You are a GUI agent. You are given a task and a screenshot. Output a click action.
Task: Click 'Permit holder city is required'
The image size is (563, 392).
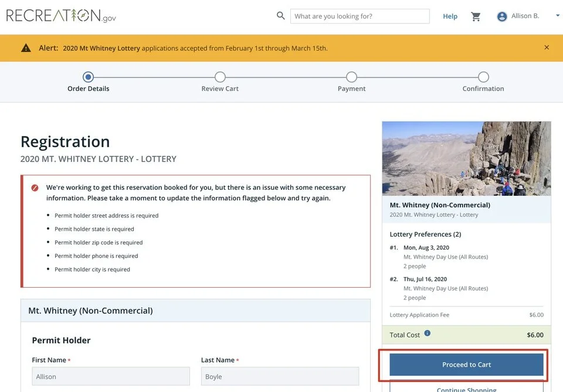click(92, 270)
